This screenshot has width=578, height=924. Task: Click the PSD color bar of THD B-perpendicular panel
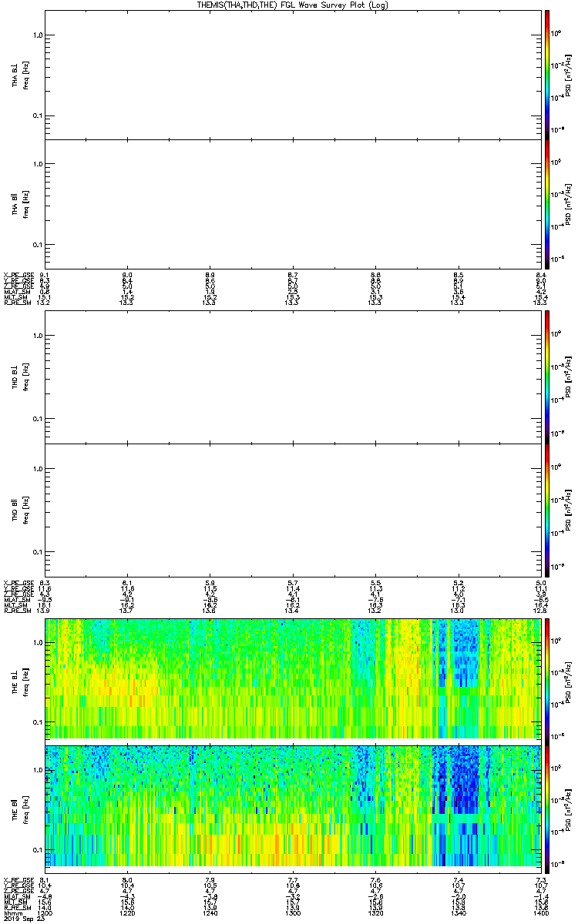tap(546, 377)
